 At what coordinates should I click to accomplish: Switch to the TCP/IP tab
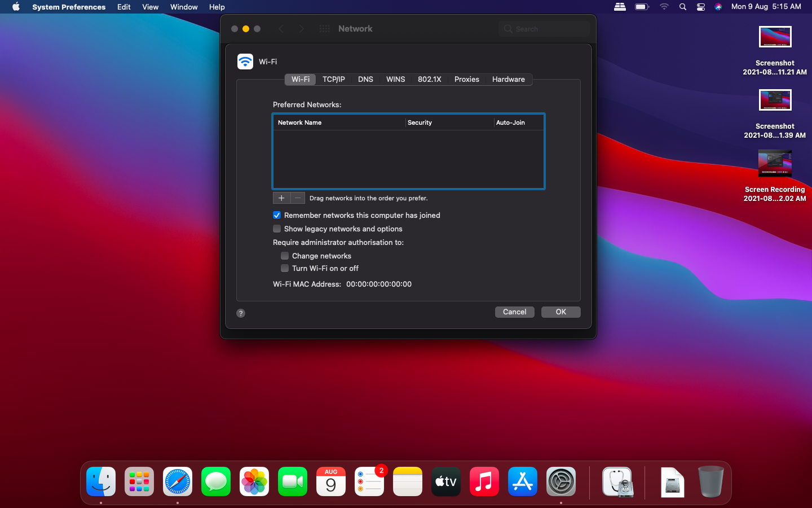click(334, 80)
